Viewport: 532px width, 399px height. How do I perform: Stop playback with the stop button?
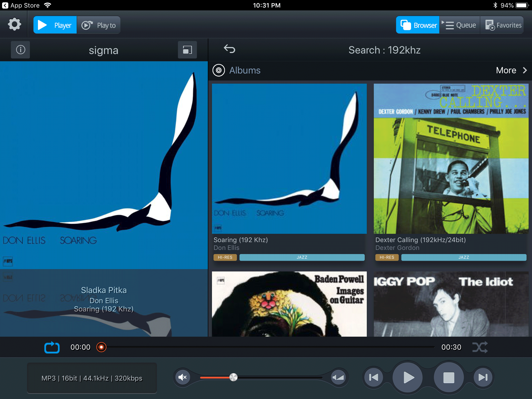tap(449, 377)
